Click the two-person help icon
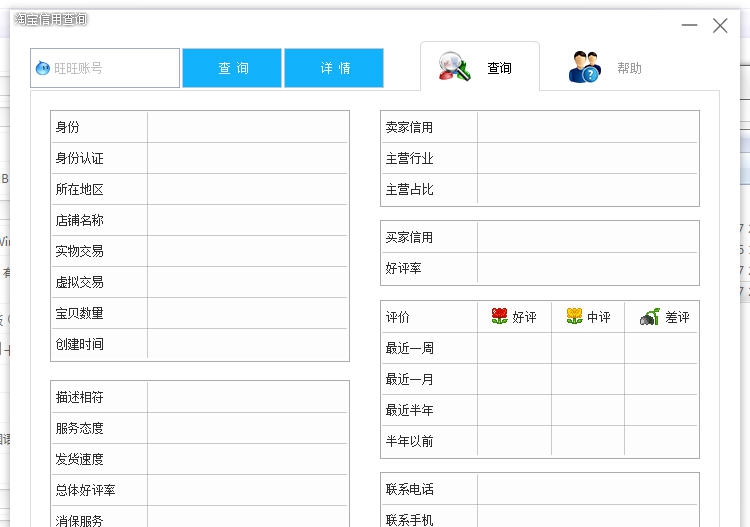 (585, 67)
